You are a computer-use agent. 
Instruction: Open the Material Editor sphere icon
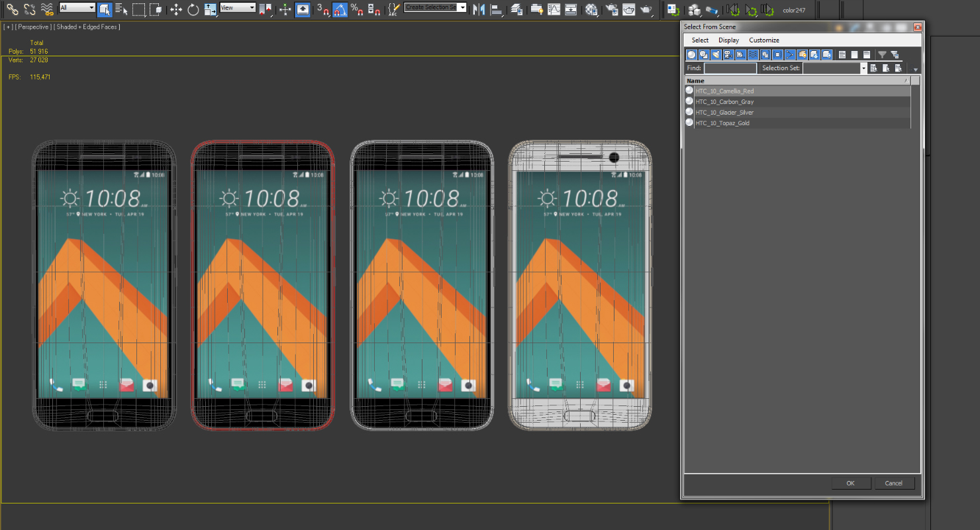point(591,9)
